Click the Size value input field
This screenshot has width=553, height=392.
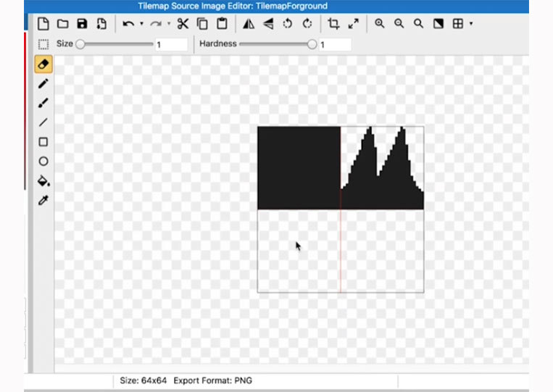click(x=171, y=44)
